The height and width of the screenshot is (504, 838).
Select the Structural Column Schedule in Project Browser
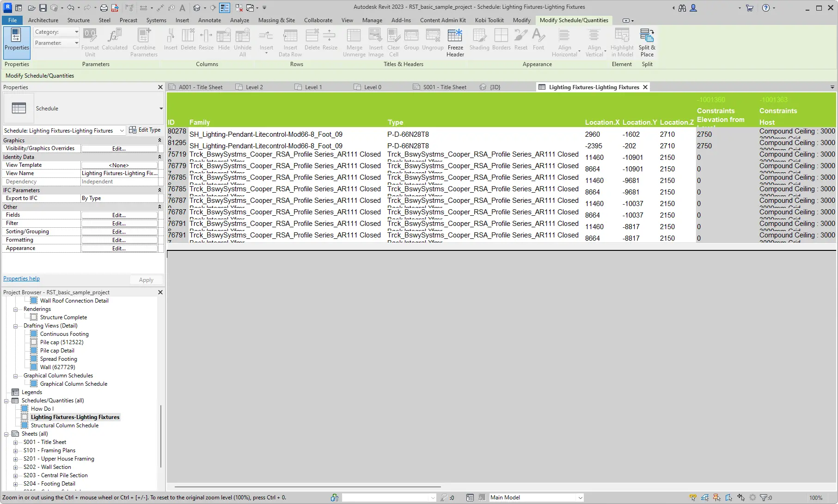click(x=65, y=425)
